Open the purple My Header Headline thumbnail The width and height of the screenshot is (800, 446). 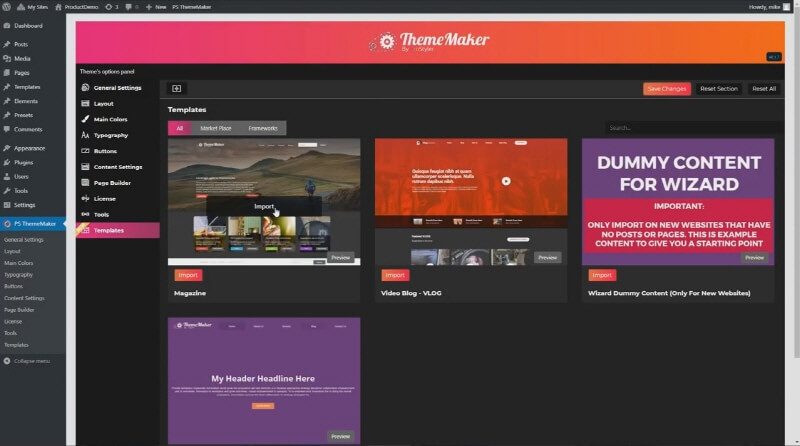(x=264, y=381)
